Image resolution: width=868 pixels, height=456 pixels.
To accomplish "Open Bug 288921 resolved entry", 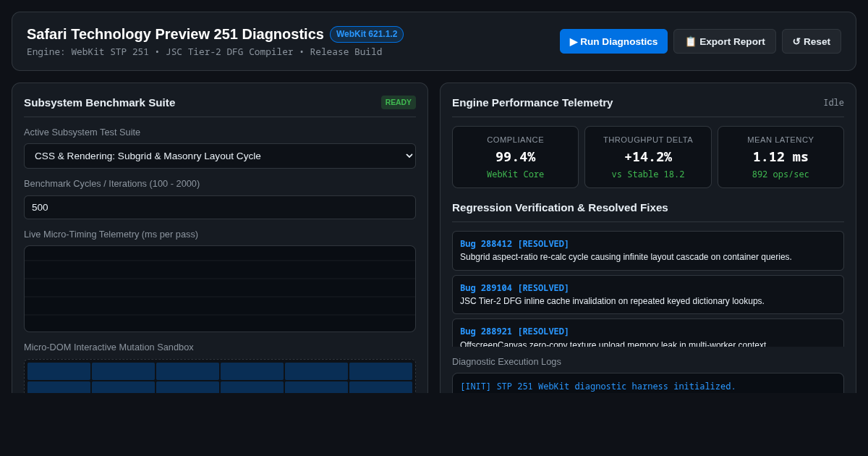I will tap(648, 334).
